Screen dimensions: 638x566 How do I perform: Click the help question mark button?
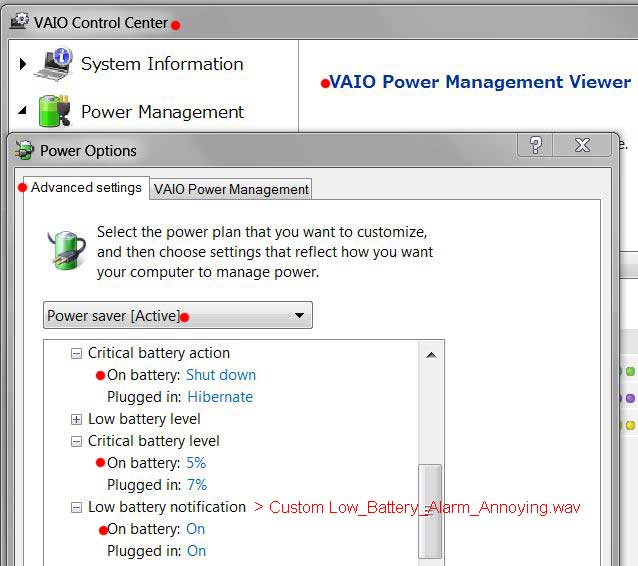click(535, 145)
